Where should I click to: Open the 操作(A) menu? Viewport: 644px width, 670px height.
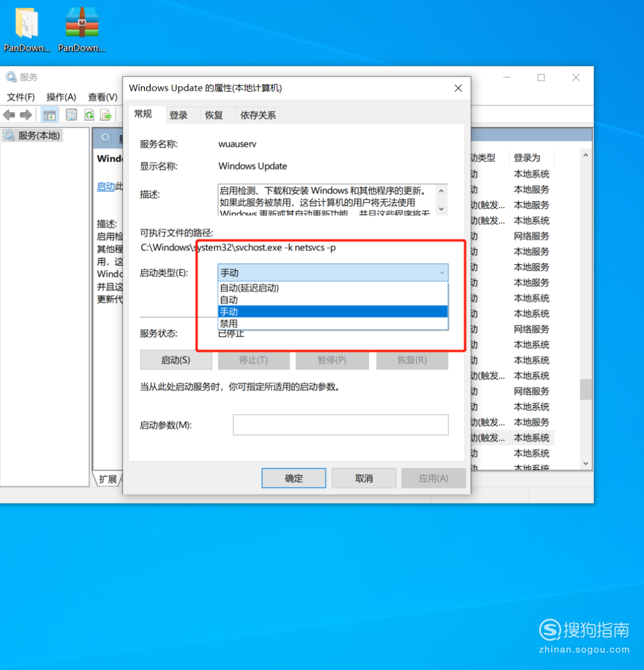(x=61, y=97)
